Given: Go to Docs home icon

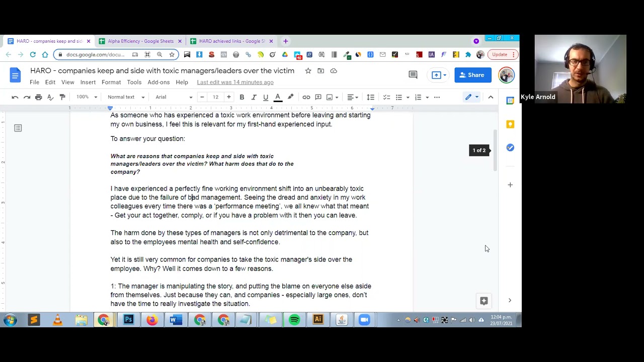Looking at the screenshot, I should (15, 75).
